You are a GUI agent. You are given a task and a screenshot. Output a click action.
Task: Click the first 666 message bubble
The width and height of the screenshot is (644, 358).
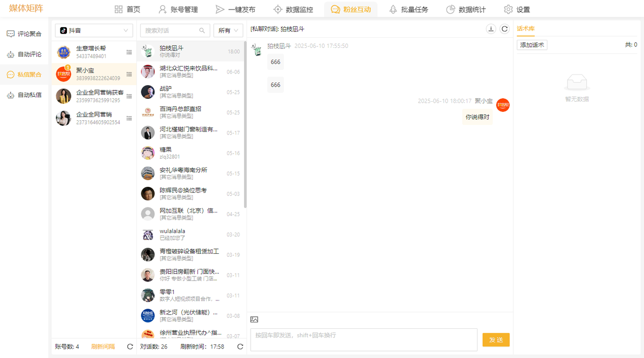pyautogui.click(x=276, y=62)
